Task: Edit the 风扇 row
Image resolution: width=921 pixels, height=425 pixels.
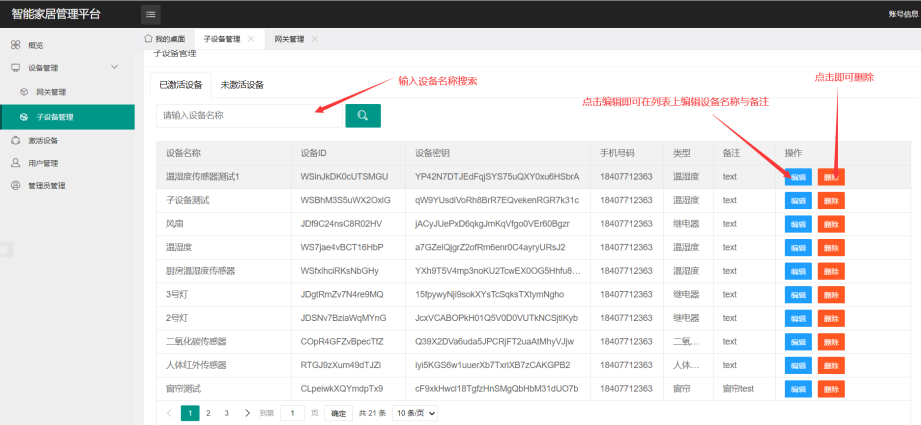Action: pyautogui.click(x=798, y=224)
